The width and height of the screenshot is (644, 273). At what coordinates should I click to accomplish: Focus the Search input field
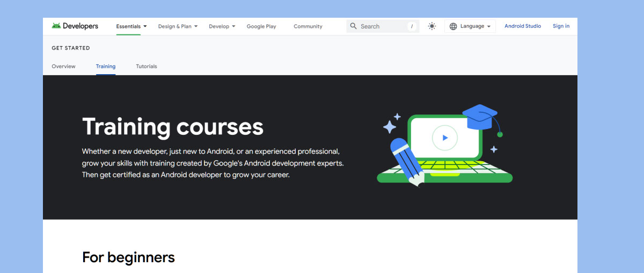pos(383,26)
